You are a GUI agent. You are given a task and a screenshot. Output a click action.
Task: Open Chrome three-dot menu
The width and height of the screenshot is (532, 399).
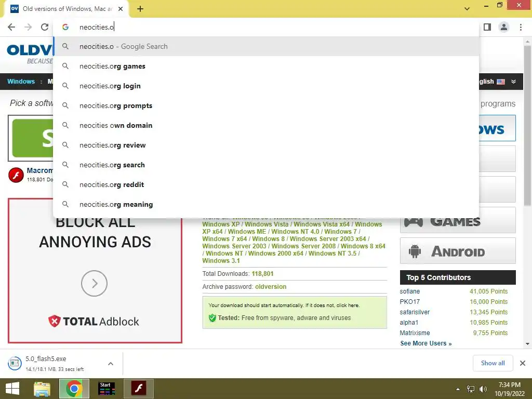coord(521,27)
